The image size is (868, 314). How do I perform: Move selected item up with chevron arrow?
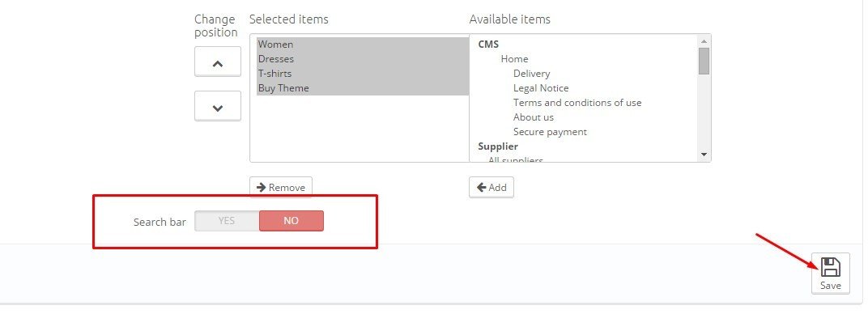[x=218, y=62]
